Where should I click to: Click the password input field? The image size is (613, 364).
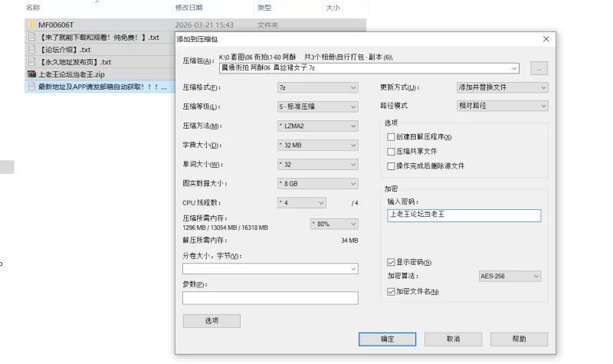coord(464,215)
